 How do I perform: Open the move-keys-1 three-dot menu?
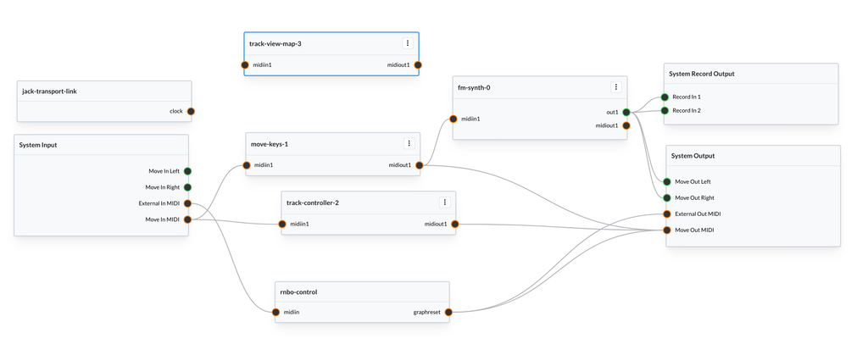coord(409,144)
